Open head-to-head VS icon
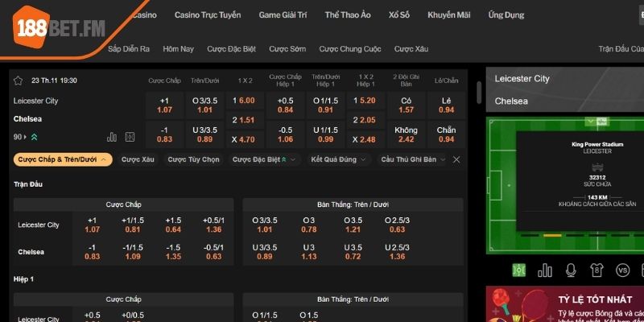 click(x=622, y=270)
